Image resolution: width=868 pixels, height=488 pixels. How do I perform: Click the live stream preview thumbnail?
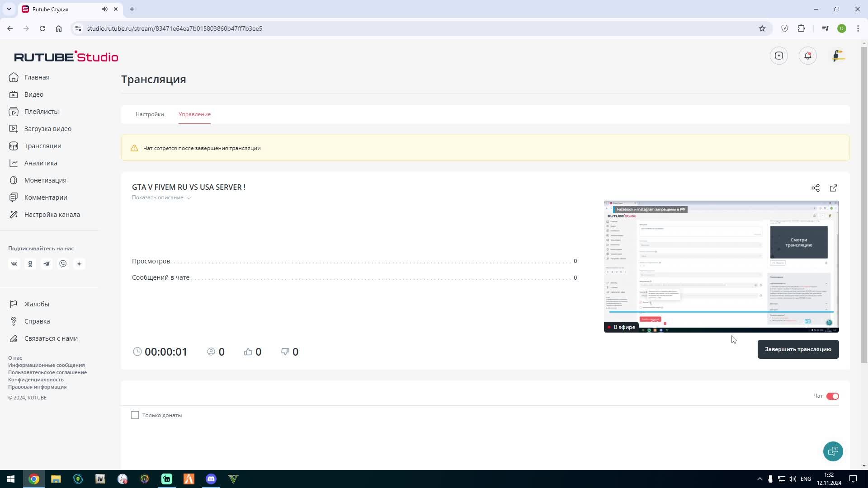(721, 267)
